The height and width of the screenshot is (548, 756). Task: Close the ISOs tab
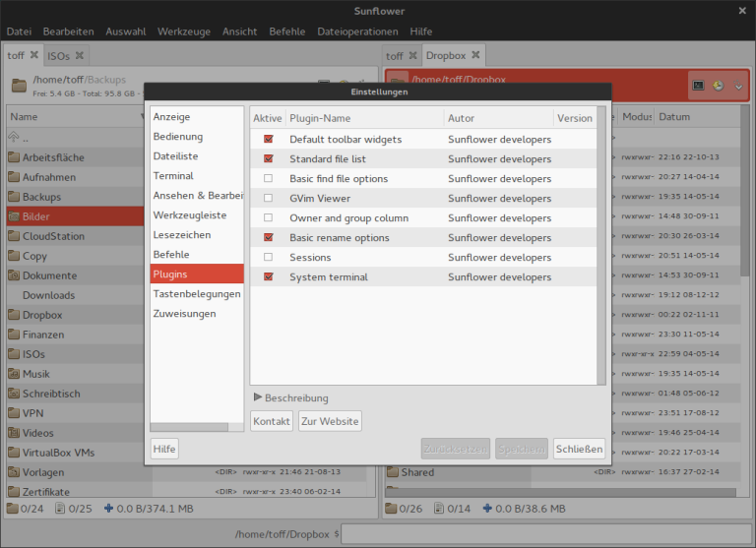[80, 55]
